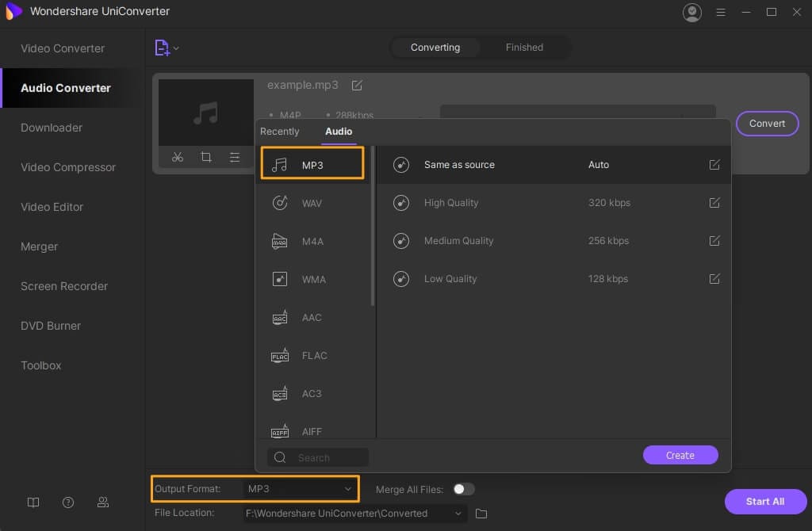Screen dimensions: 812x531
Task: Choose the WMA format icon
Action: 280,280
